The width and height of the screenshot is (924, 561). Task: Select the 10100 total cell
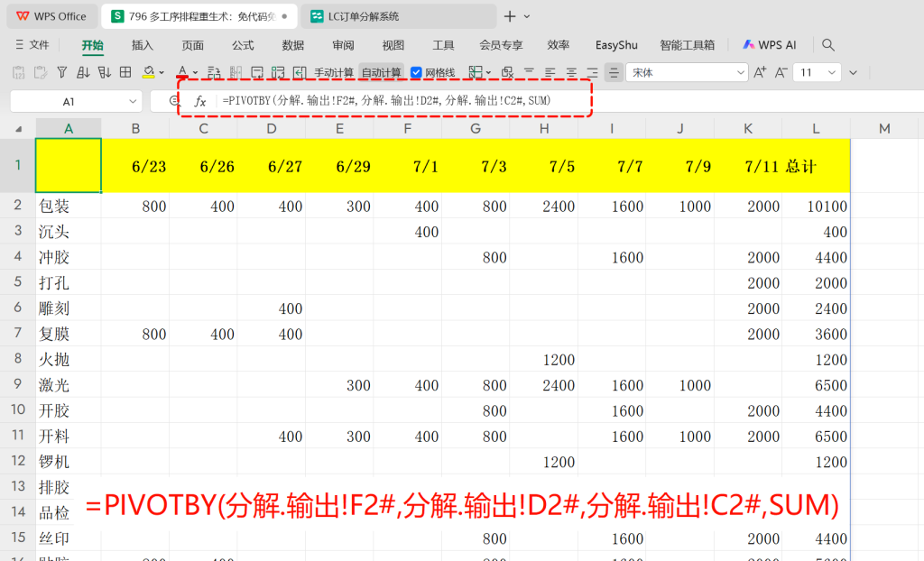click(x=816, y=206)
